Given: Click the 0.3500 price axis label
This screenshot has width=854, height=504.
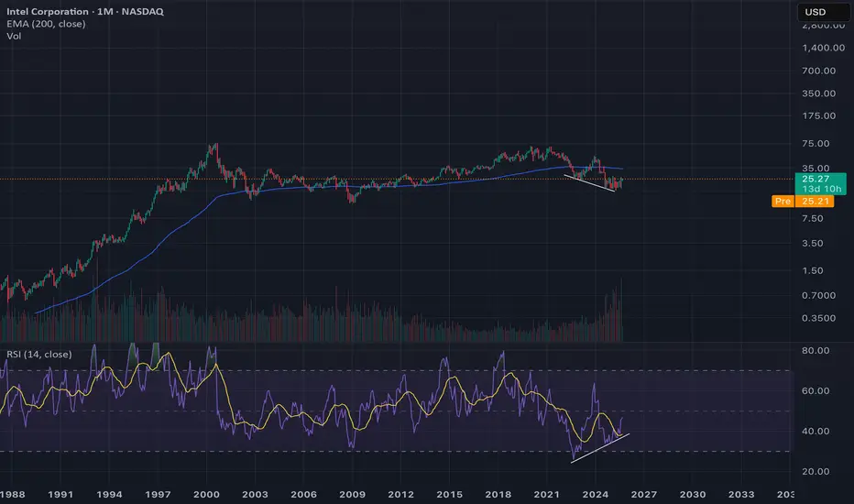Looking at the screenshot, I should tap(818, 318).
